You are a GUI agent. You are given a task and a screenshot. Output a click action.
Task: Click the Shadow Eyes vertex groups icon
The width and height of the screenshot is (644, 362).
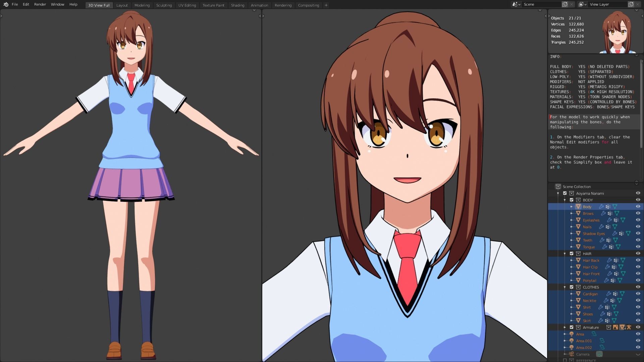pos(621,234)
